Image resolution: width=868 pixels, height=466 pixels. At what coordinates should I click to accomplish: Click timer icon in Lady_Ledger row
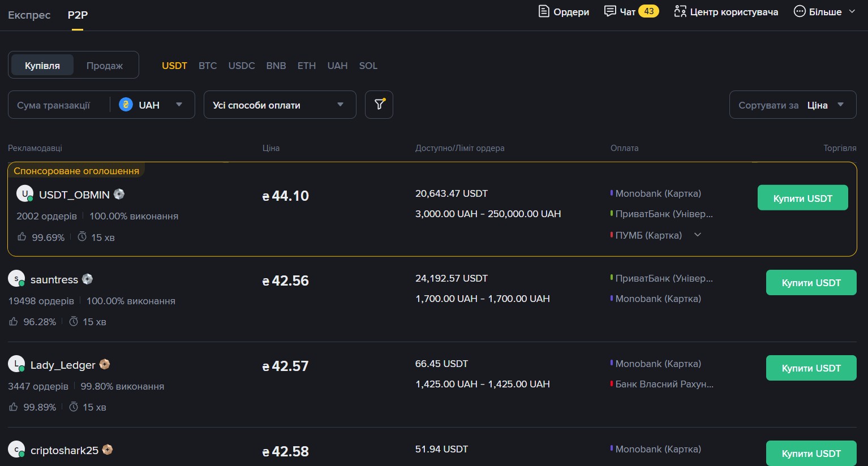click(x=74, y=407)
